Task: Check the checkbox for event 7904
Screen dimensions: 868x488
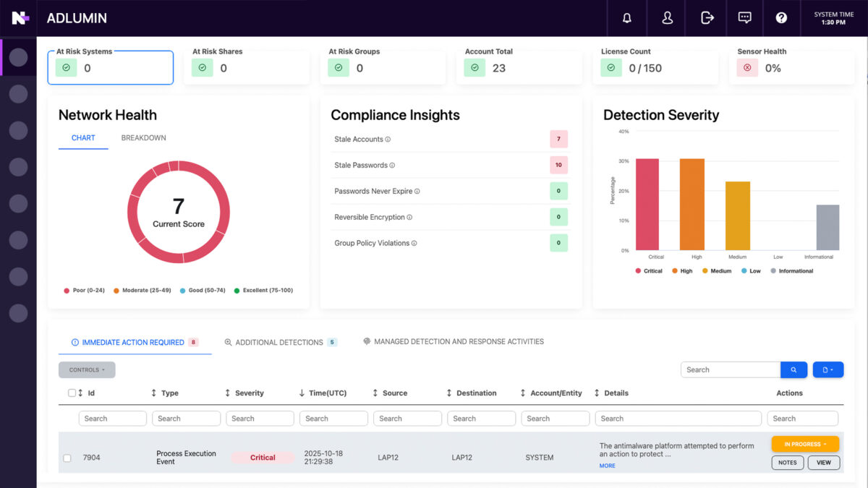Action: click(67, 458)
